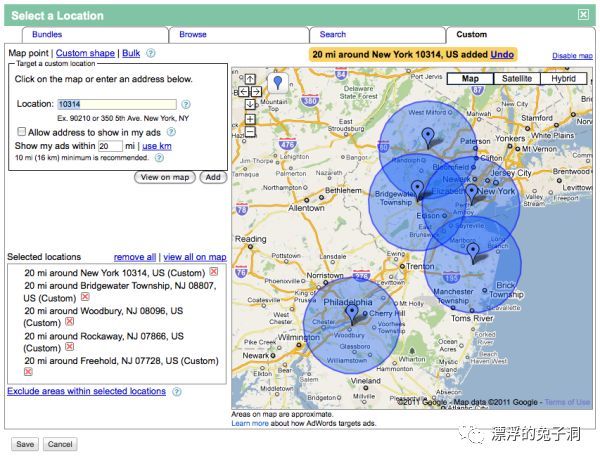Switch radius units with use km
The width and height of the screenshot is (600, 461).
click(x=157, y=146)
